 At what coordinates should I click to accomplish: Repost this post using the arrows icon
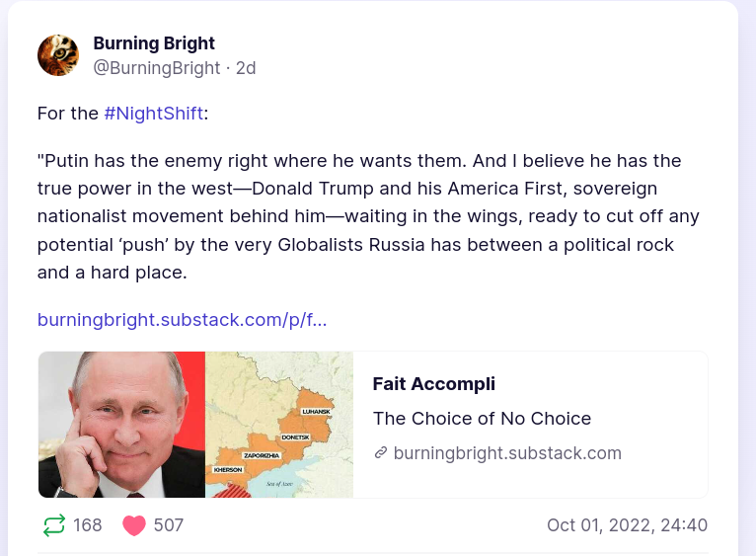pos(54,525)
